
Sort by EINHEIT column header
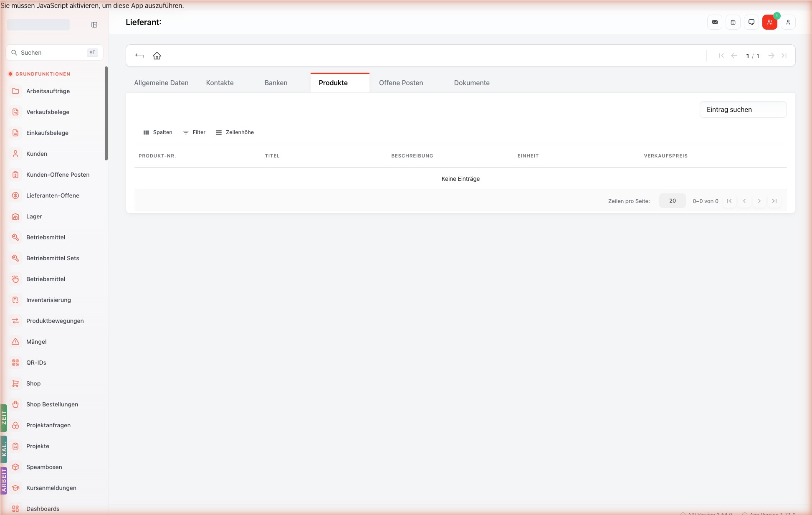(528, 156)
